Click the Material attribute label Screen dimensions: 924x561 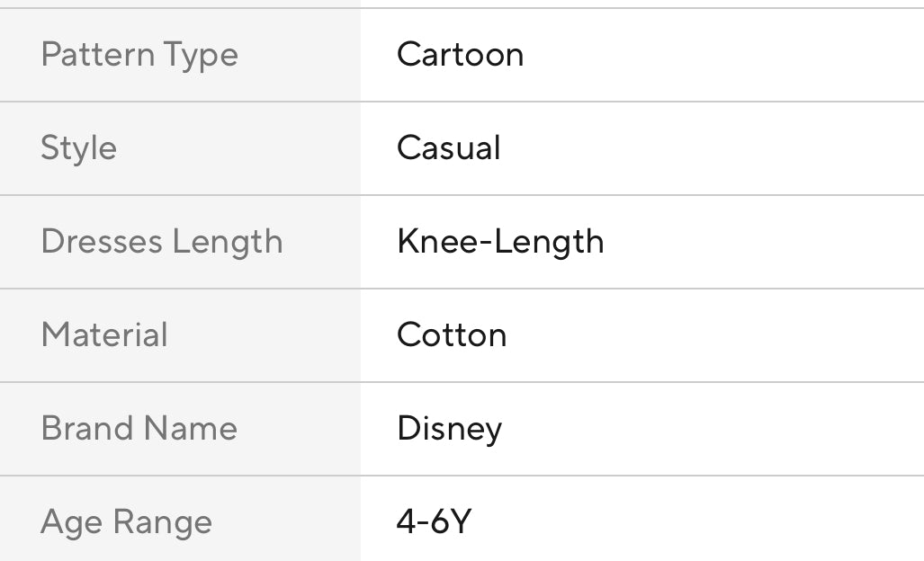pos(104,335)
